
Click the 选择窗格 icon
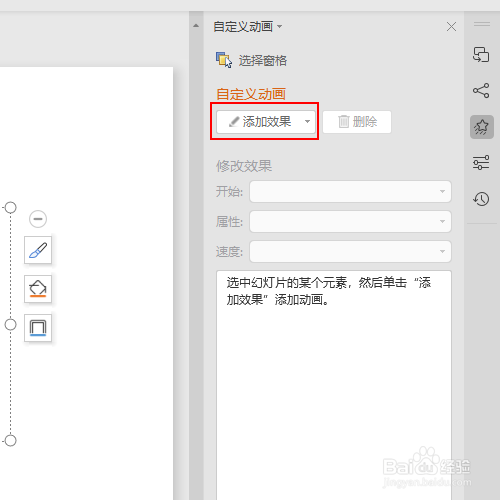point(224,60)
